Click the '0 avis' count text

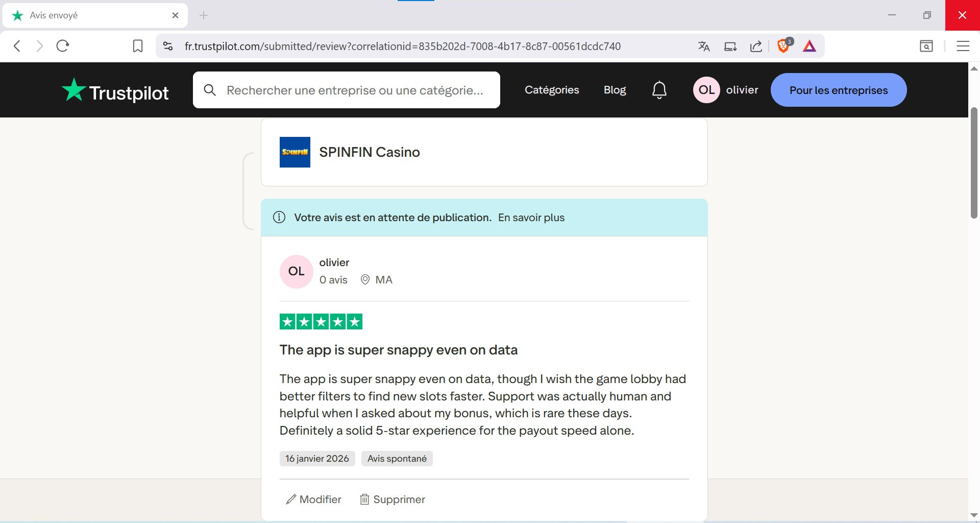point(333,280)
